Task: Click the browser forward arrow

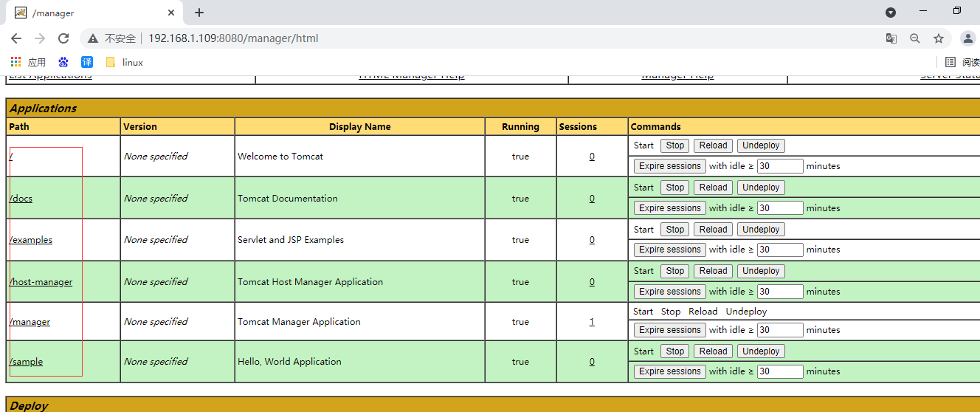Action: point(40,38)
